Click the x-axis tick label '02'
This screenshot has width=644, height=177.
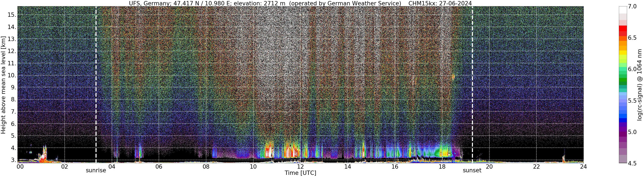coord(65,167)
